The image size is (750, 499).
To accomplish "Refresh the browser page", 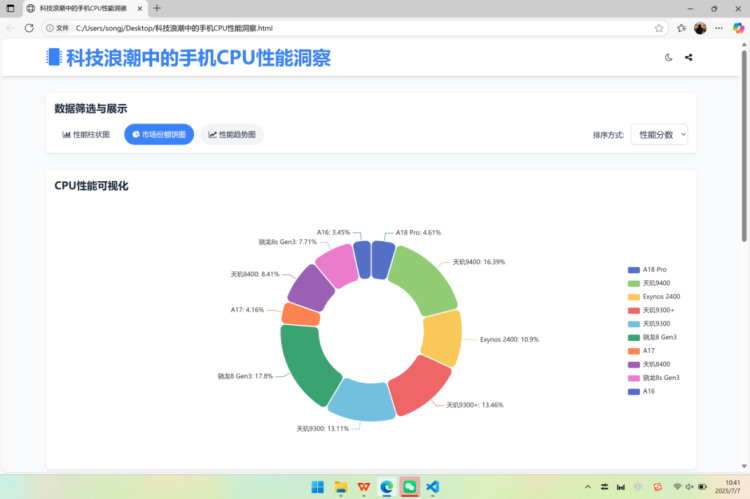I will 29,28.
